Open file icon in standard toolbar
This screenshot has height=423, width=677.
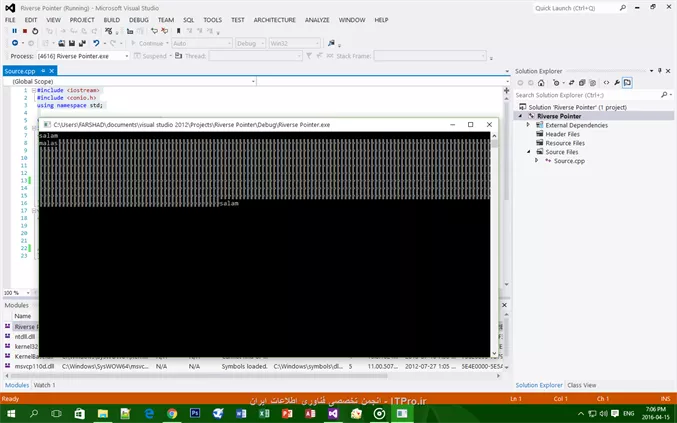click(62, 43)
